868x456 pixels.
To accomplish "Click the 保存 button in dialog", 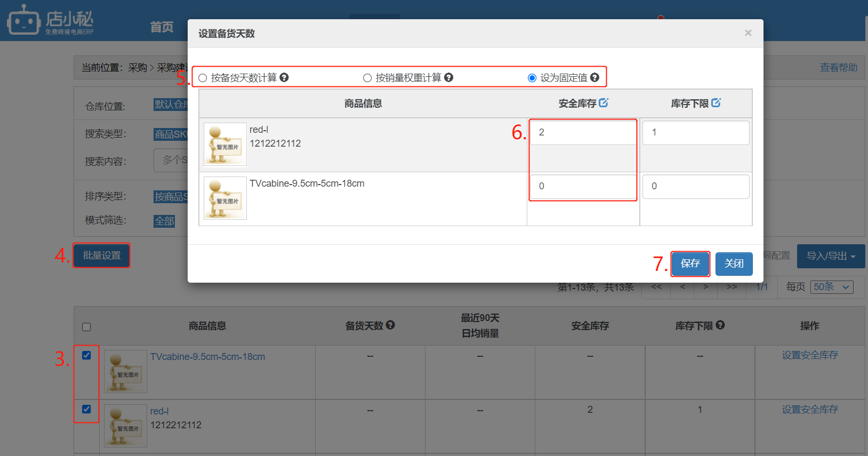I will [x=690, y=263].
